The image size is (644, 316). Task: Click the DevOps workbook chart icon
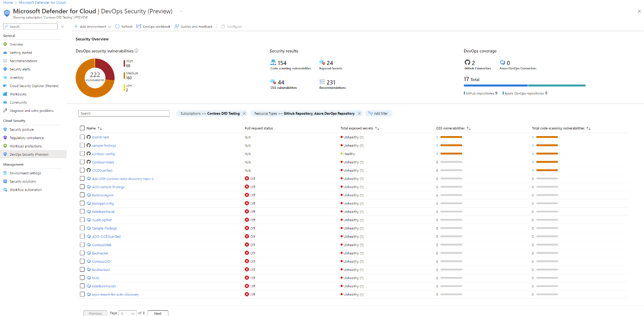(139, 26)
